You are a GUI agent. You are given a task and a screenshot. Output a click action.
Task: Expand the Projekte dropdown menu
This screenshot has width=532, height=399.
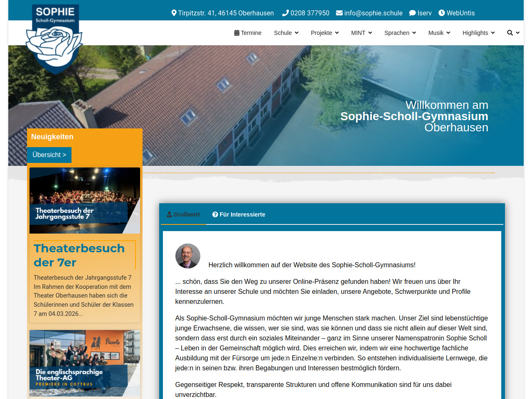point(325,33)
